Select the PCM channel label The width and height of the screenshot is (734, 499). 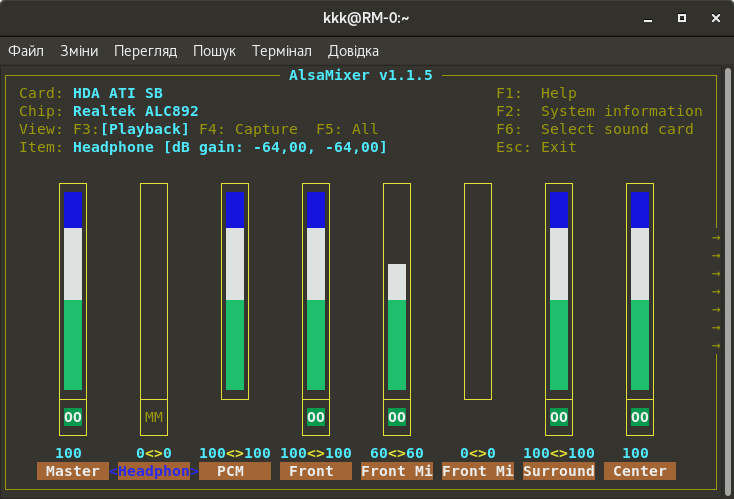pyautogui.click(x=235, y=471)
